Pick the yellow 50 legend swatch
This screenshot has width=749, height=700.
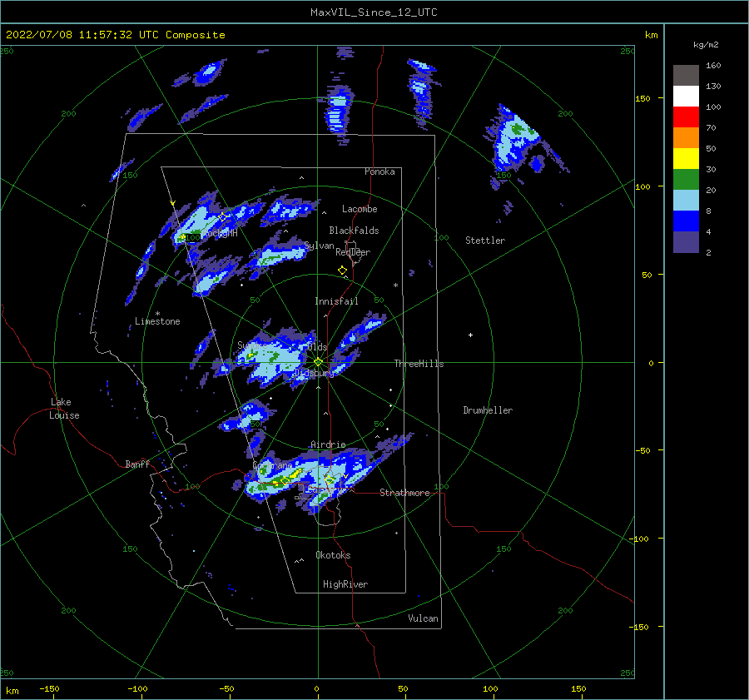(686, 159)
